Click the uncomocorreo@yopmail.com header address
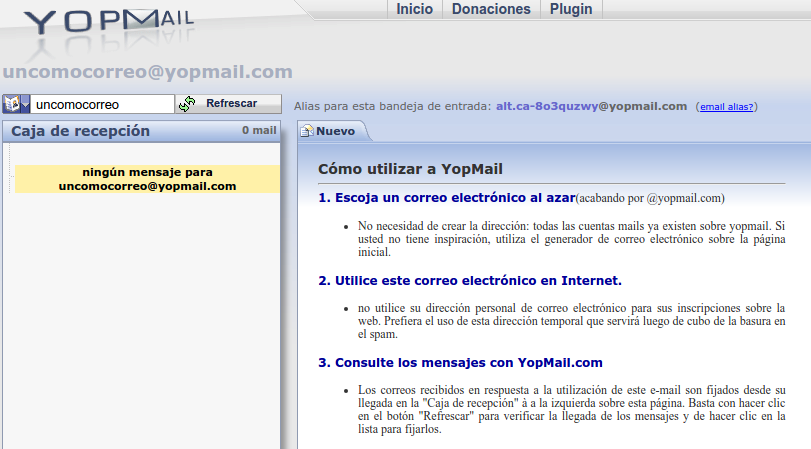811x449 pixels. (148, 71)
